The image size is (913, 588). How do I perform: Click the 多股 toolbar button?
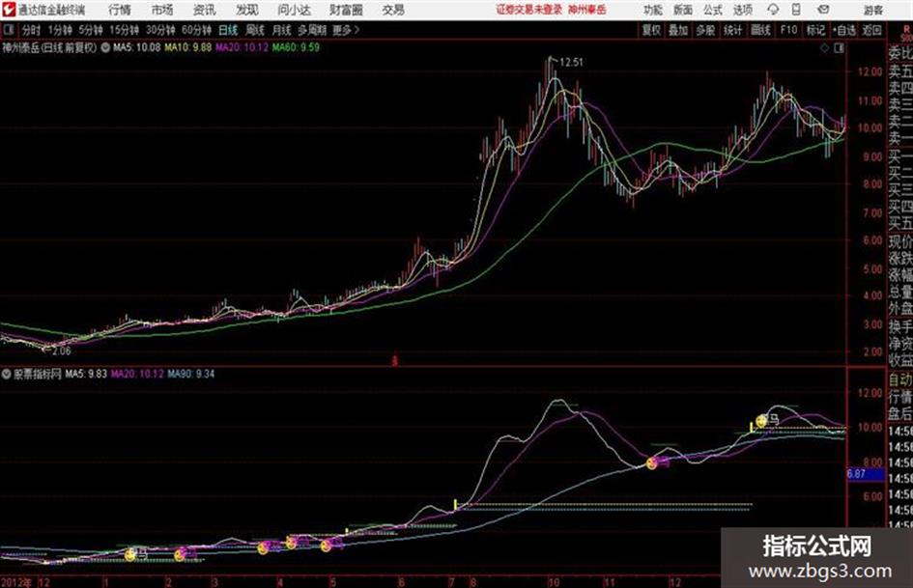pyautogui.click(x=705, y=30)
